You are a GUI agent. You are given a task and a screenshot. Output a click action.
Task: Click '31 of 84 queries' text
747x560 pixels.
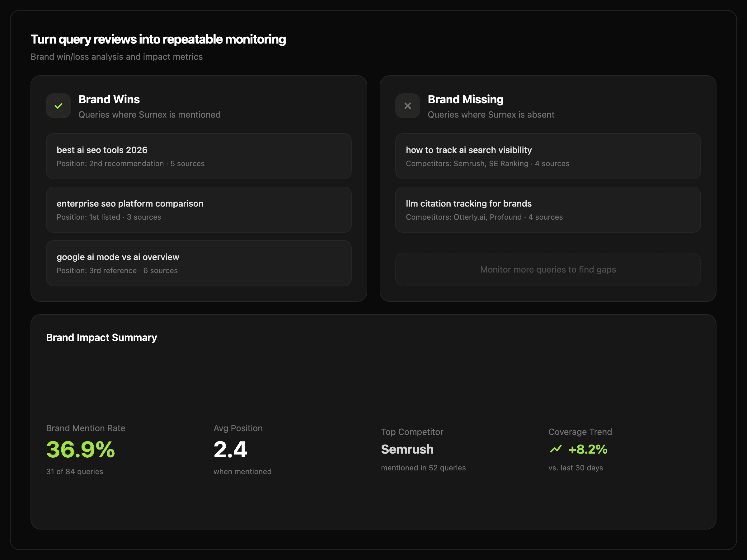[75, 472]
